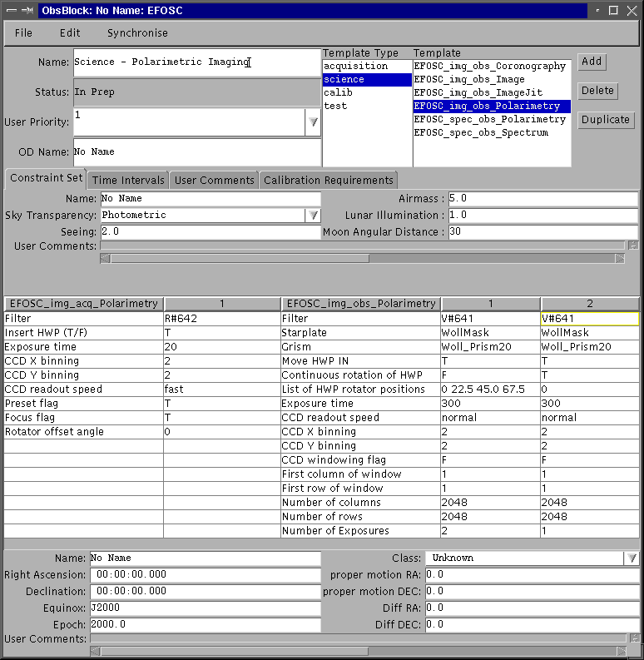
Task: Click column 2 header of obs Polarimetry
Action: [590, 304]
